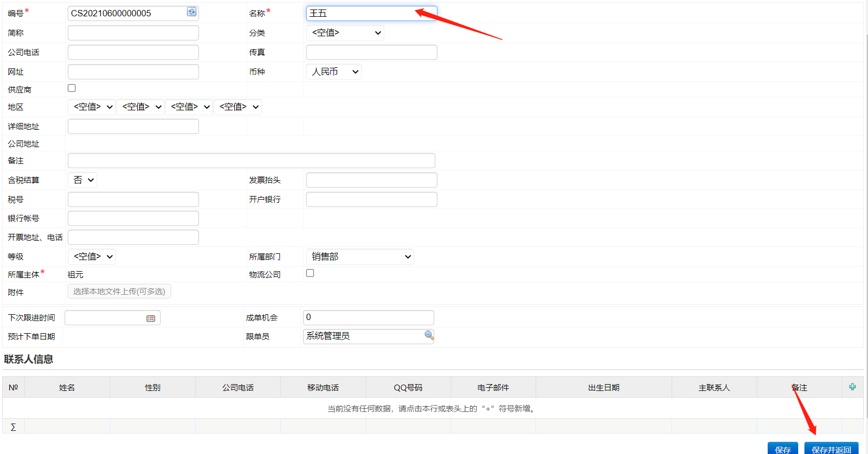
Task: Open the calendar picker for 下次跟进时间
Action: click(151, 318)
